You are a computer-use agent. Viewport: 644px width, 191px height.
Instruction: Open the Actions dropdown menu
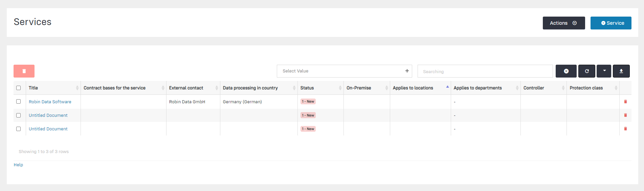pyautogui.click(x=563, y=23)
